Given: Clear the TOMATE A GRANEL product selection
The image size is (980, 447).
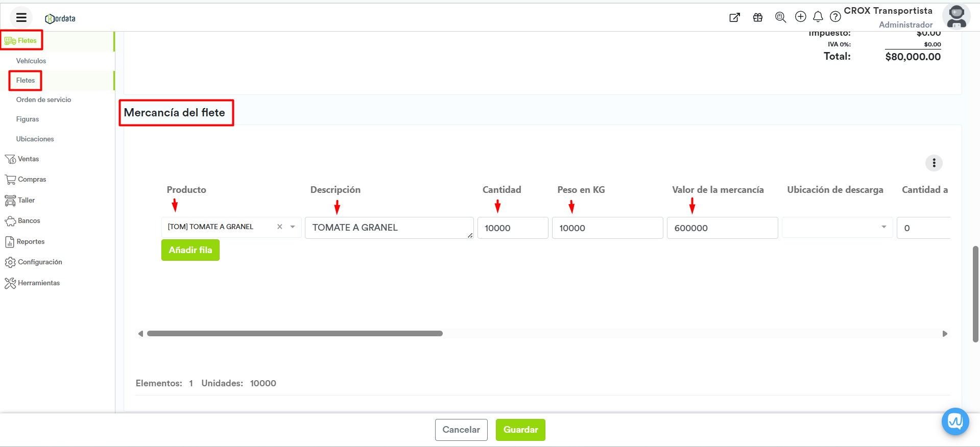Looking at the screenshot, I should tap(280, 227).
